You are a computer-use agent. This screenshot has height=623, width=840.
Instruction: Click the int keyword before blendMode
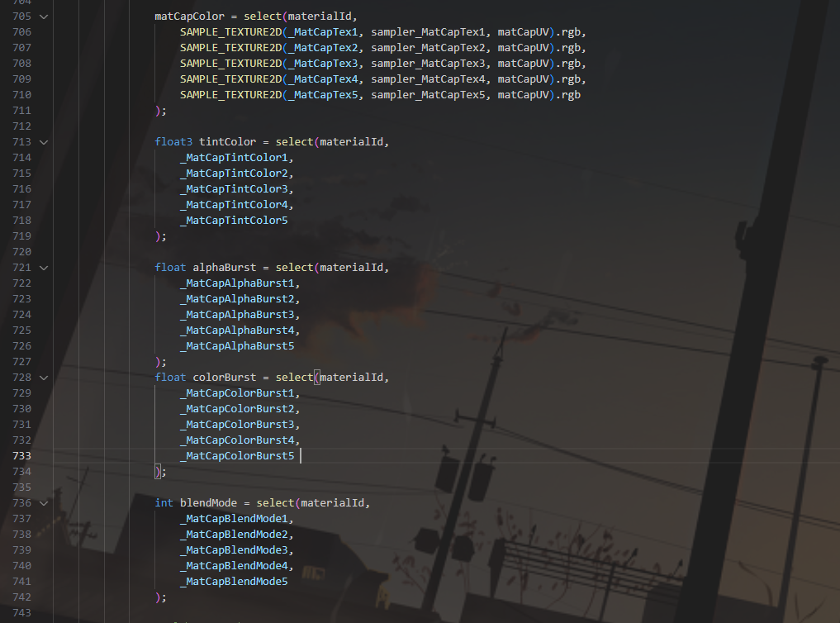(164, 503)
